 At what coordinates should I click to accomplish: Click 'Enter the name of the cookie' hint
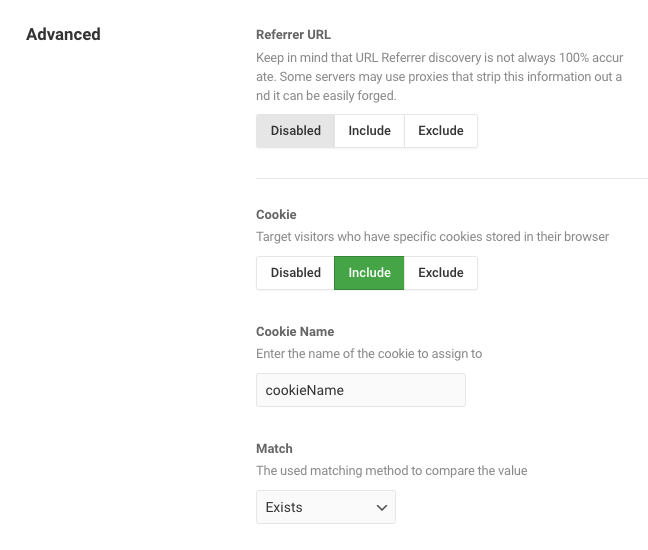click(x=369, y=354)
